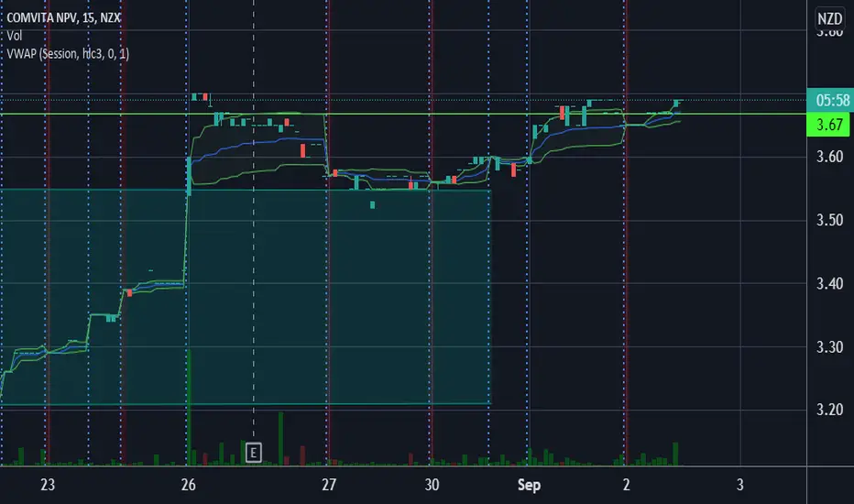Click the earnings E marker

(x=253, y=453)
